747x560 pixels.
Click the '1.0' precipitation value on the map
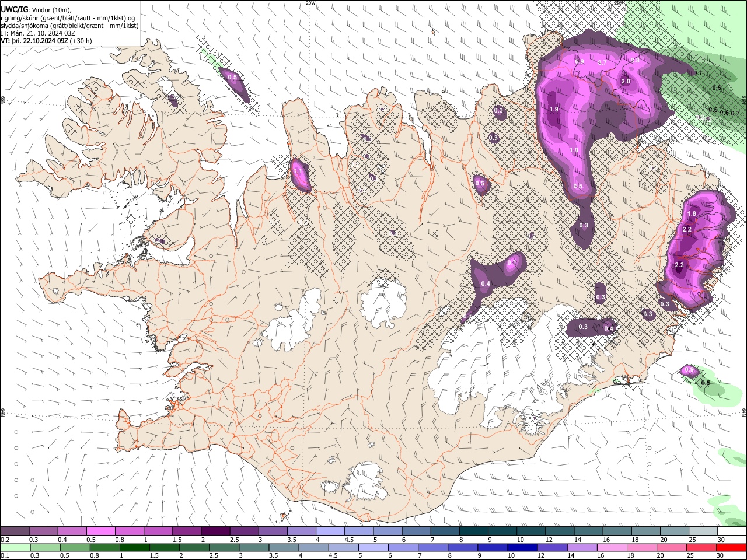point(574,150)
